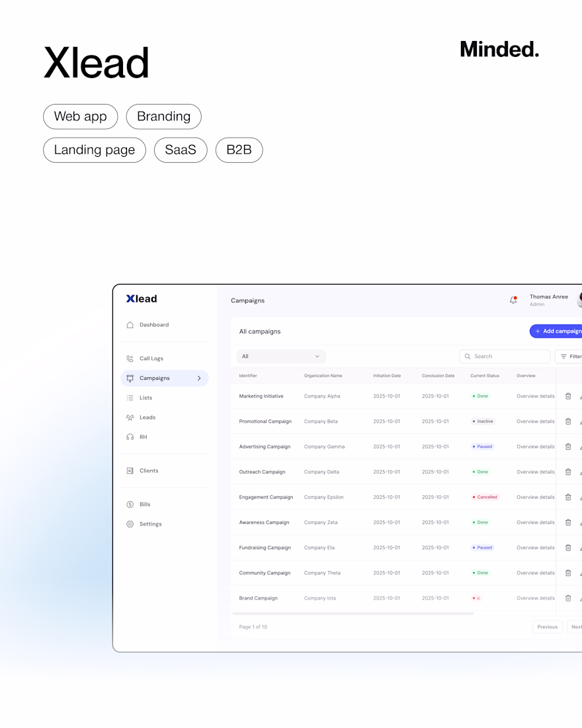The height and width of the screenshot is (728, 582).
Task: Click the B2B tag pill
Action: click(239, 150)
